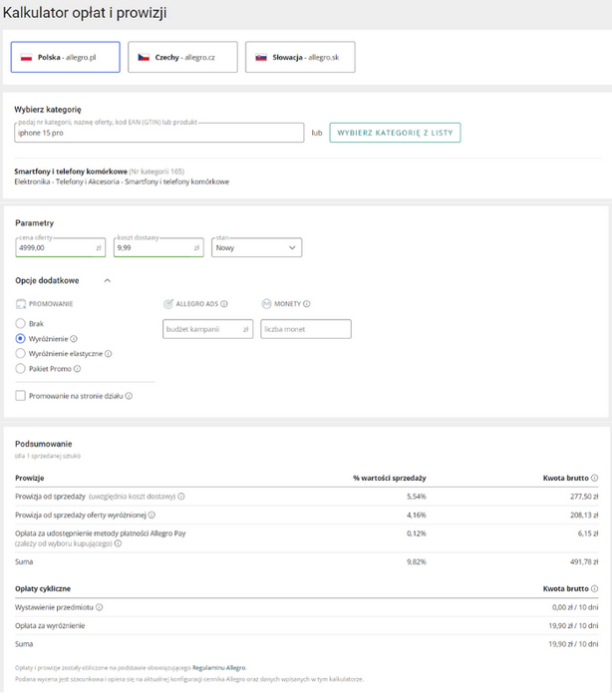
Task: Click info icon next to Pakiet Promo
Action: pyautogui.click(x=77, y=369)
